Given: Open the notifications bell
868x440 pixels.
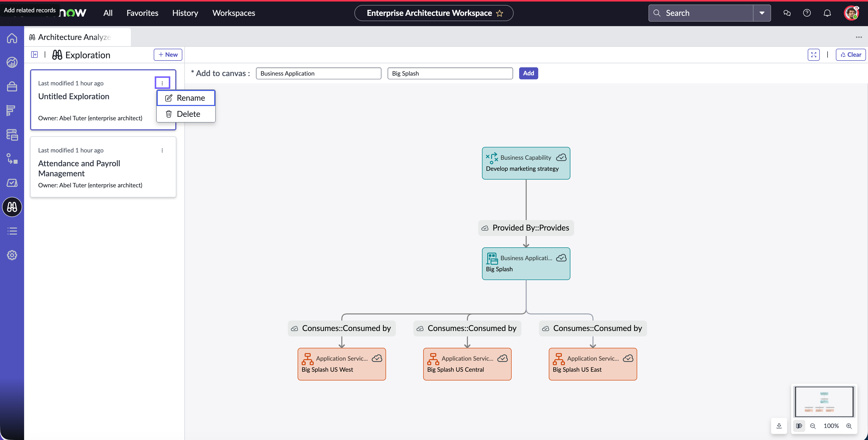Looking at the screenshot, I should click(x=827, y=13).
